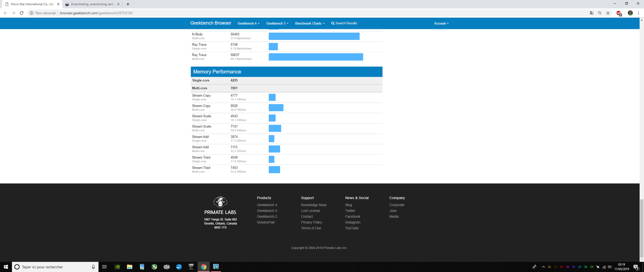644x272 pixels.
Task: Open Geekbench 4 footer link
Action: click(267, 205)
